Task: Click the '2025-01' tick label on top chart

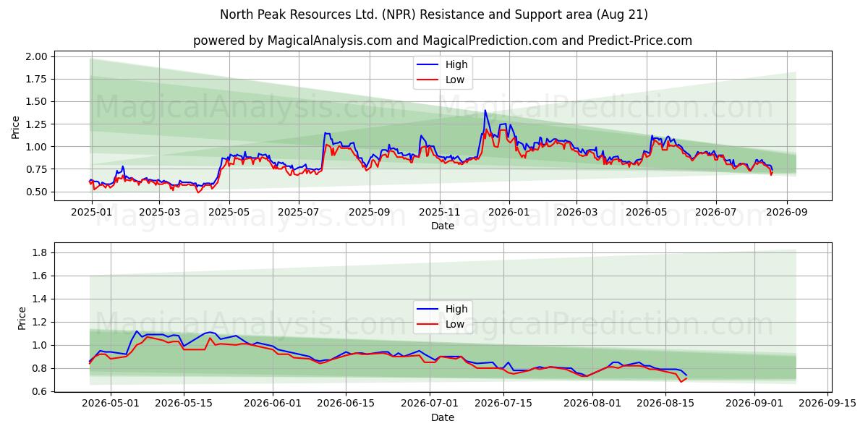Action: pos(91,213)
